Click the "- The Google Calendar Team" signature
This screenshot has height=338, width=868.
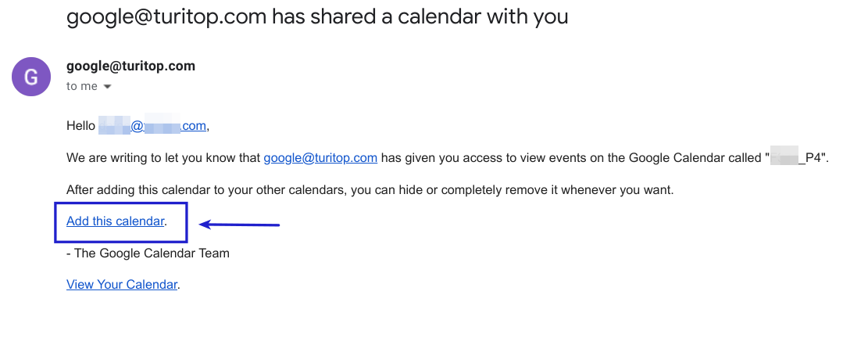[148, 253]
